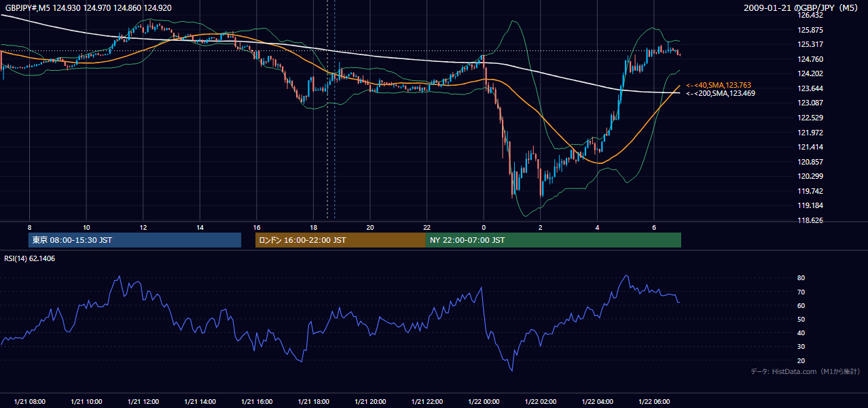Click price axis label 126.432
Screen dimensions: 868x408
(x=810, y=15)
